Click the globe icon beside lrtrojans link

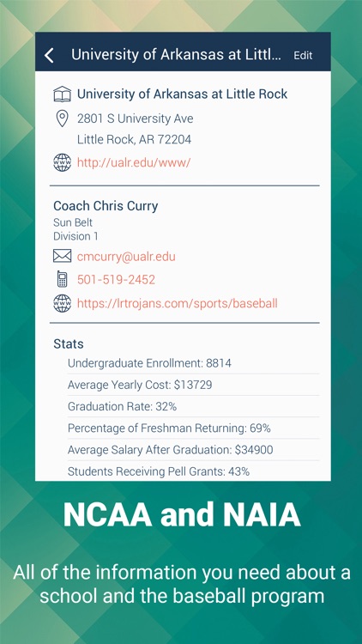63,303
